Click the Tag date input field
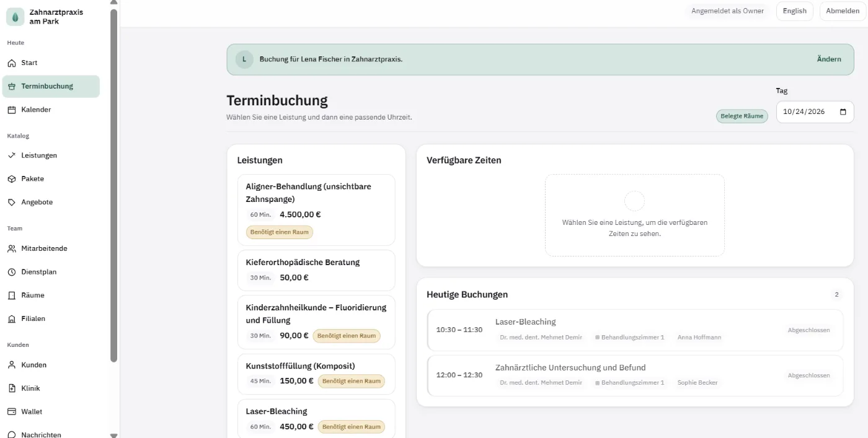The image size is (868, 438). tap(815, 112)
